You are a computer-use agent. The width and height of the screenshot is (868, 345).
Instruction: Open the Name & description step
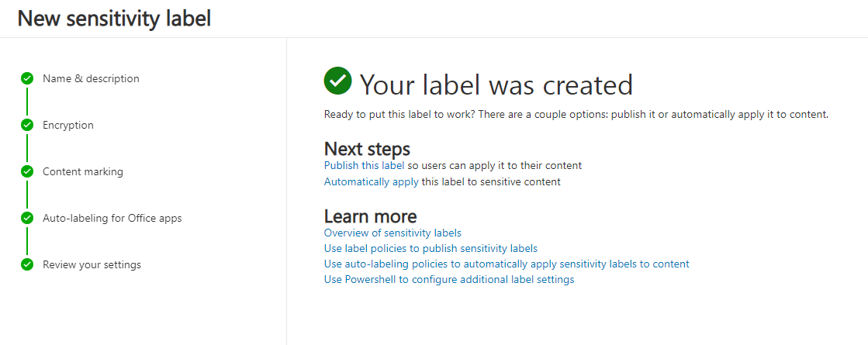coord(91,78)
